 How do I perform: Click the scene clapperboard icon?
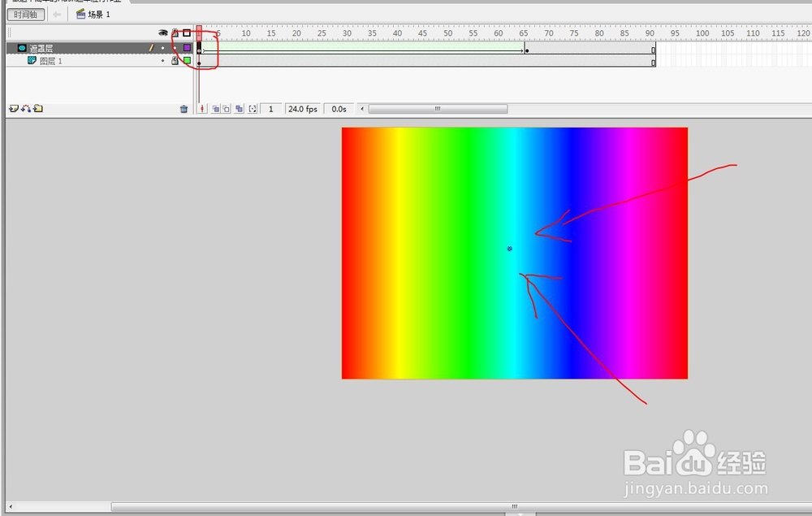point(80,14)
